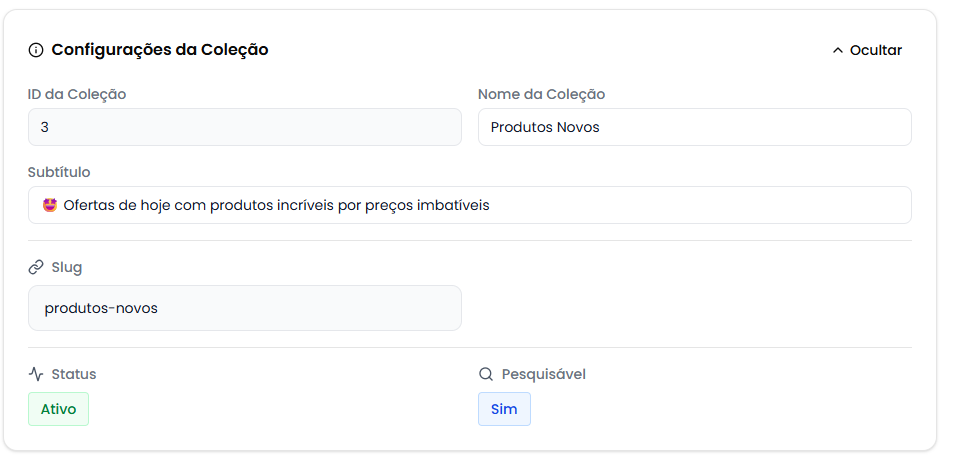Focus the Nome da Coleção input

pyautogui.click(x=694, y=127)
